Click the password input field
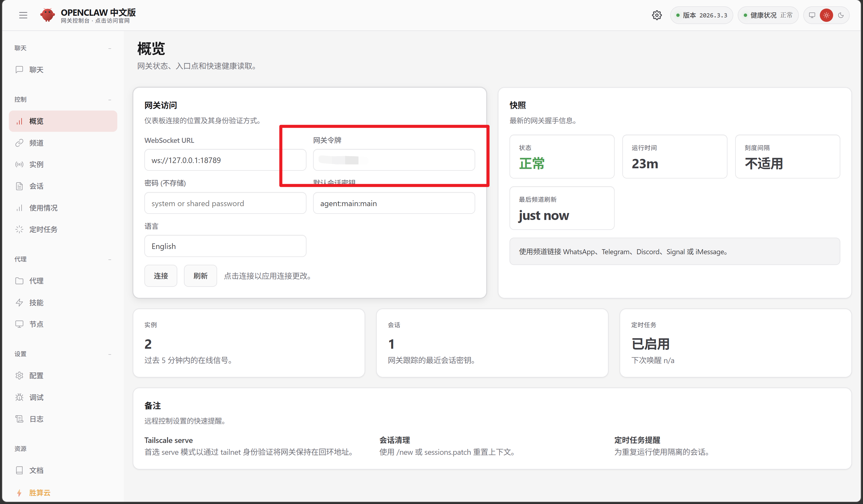 225,203
